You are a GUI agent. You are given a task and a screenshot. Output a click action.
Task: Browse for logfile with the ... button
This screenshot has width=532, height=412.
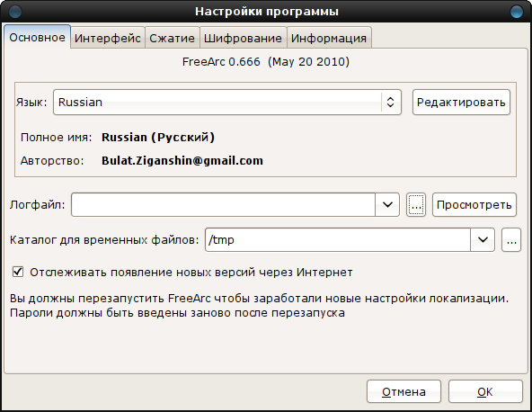(416, 205)
